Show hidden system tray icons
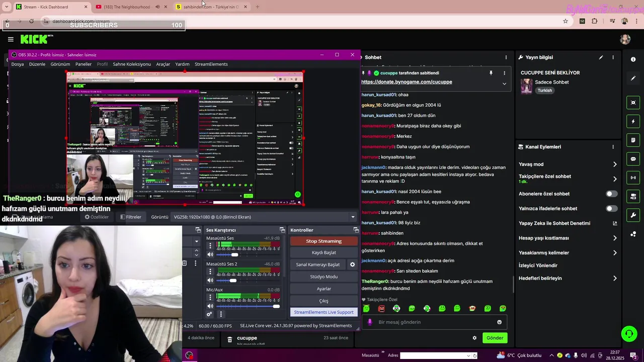 552,355
